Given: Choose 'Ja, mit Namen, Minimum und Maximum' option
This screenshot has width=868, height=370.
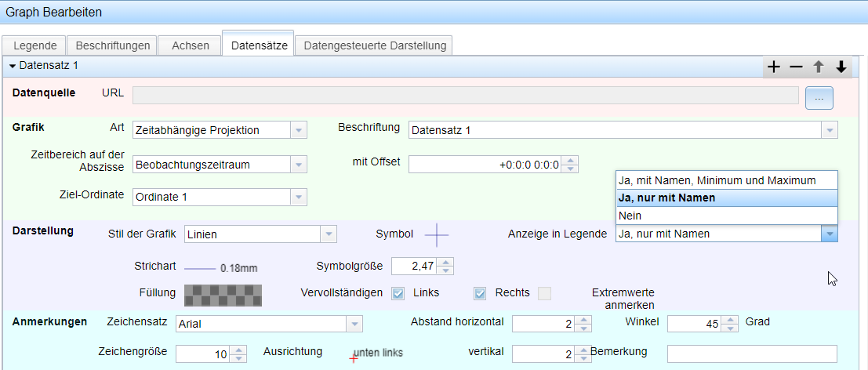Looking at the screenshot, I should (x=727, y=180).
